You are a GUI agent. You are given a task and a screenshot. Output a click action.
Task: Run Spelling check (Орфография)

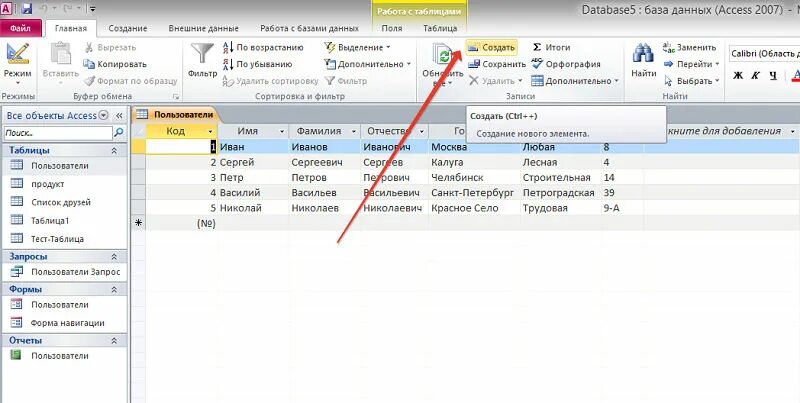(x=566, y=64)
